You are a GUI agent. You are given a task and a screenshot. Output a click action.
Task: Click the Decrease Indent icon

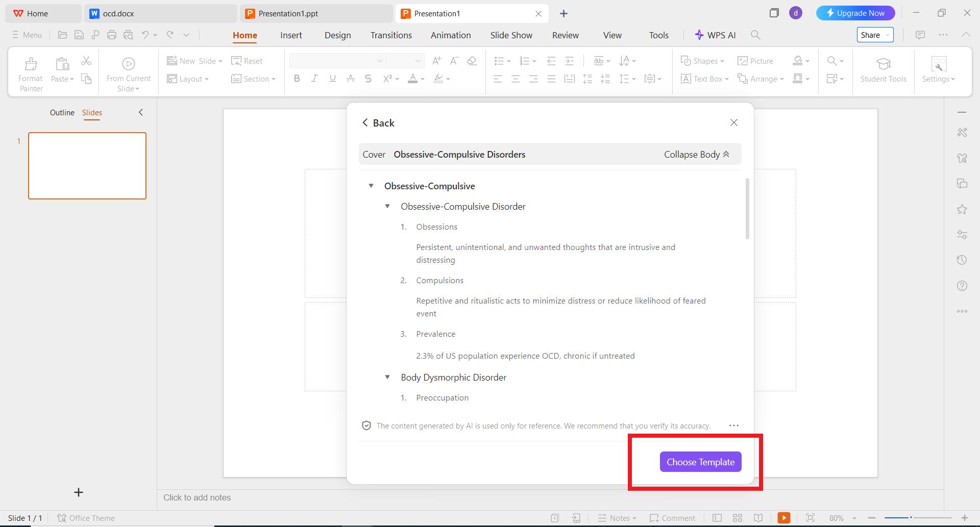coord(551,61)
